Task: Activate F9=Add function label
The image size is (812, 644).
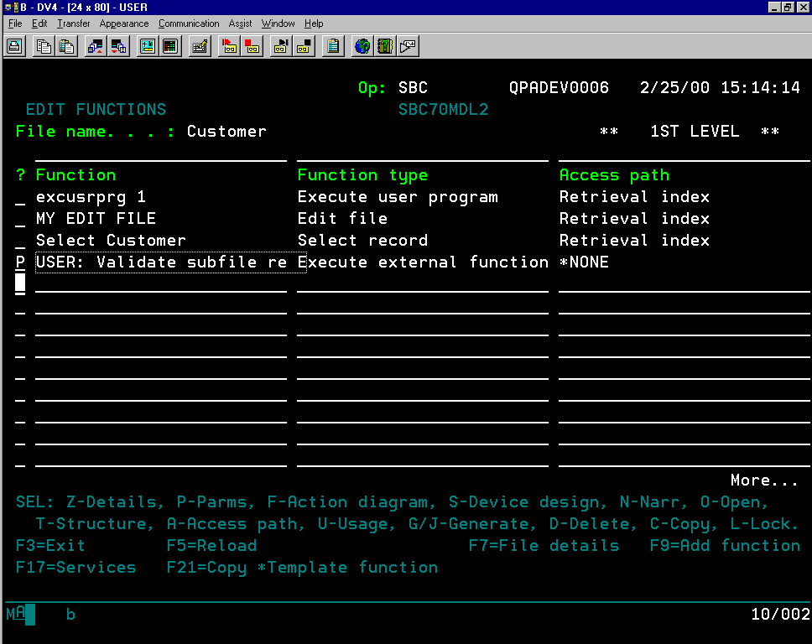Action: pos(724,545)
